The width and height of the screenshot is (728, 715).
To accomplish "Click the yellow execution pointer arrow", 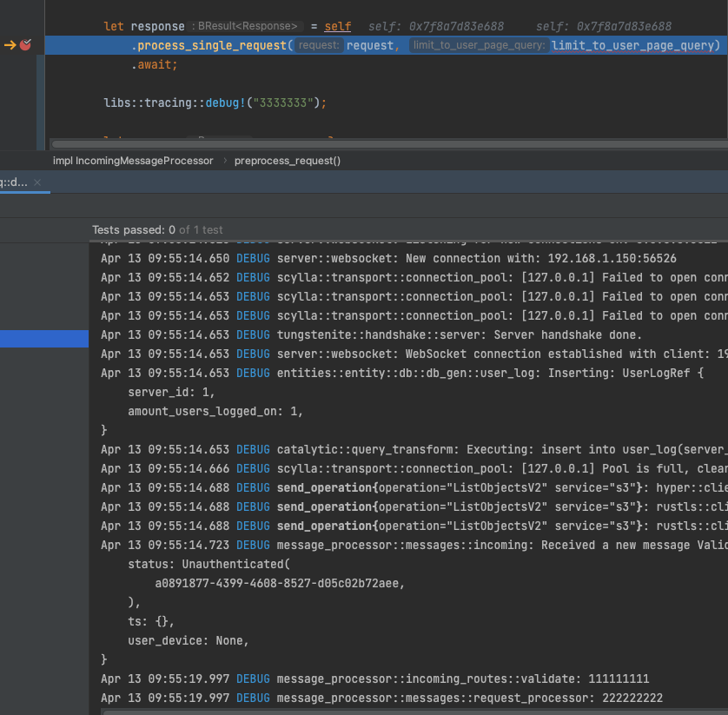I will coord(10,45).
